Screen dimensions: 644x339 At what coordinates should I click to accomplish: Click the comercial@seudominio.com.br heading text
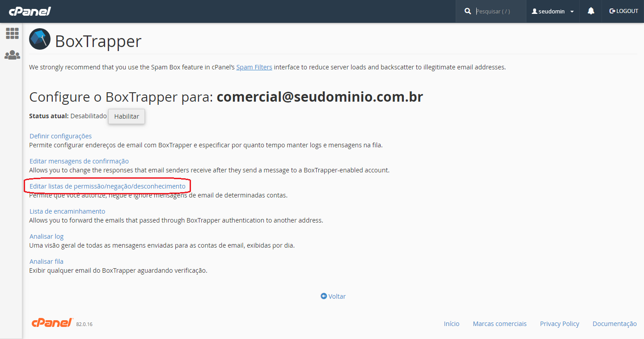coord(320,97)
